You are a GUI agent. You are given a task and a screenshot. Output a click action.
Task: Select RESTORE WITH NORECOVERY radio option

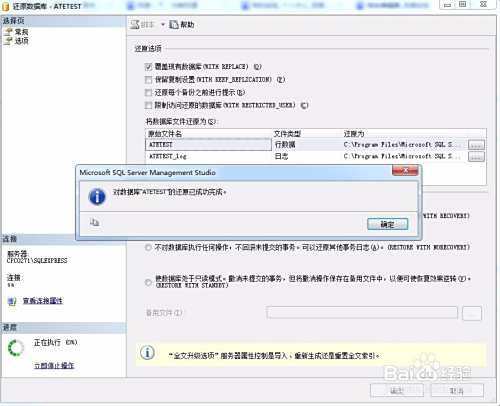tap(148, 248)
